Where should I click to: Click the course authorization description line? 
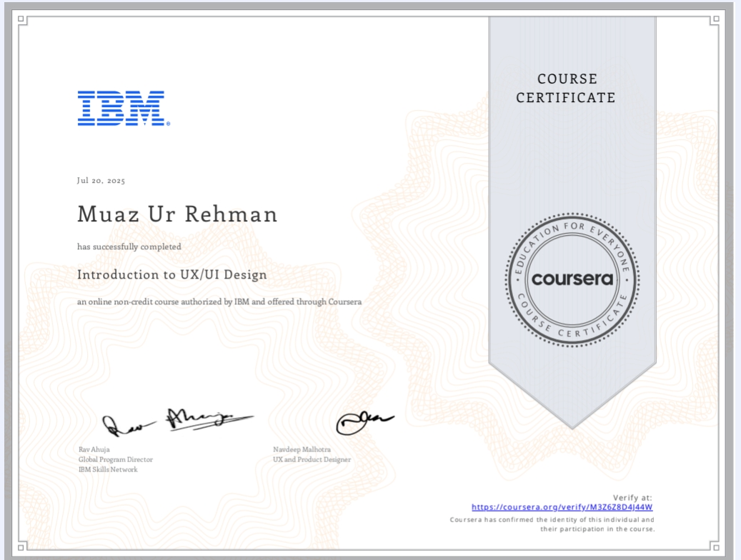coord(221,301)
